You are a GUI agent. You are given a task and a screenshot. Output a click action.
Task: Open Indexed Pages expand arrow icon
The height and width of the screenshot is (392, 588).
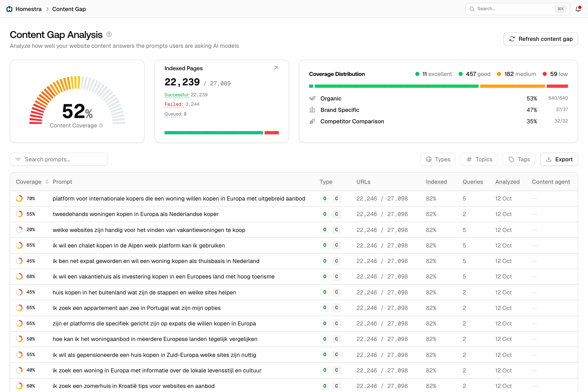pos(275,68)
